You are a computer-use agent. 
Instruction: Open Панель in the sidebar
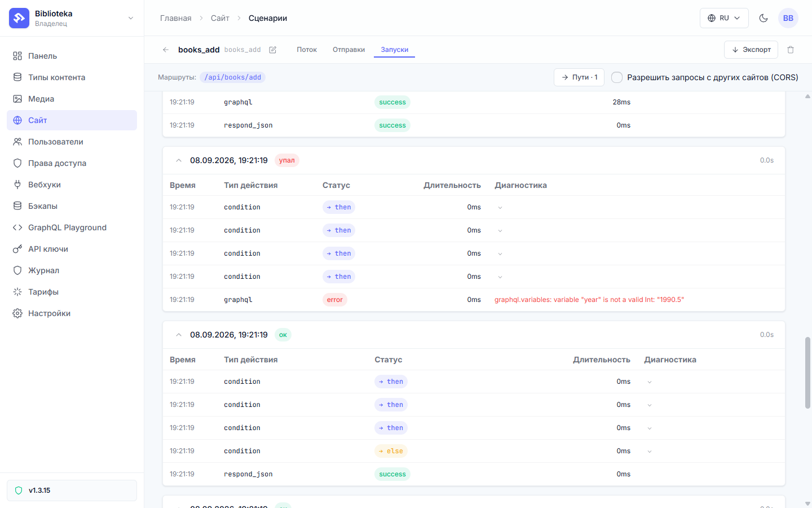72,56
